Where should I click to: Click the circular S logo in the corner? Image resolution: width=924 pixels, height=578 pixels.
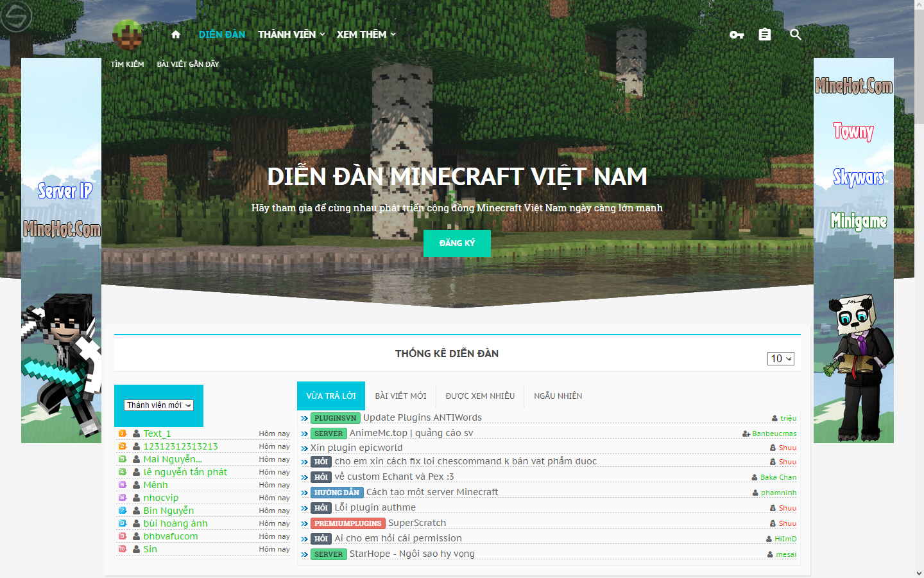click(15, 17)
